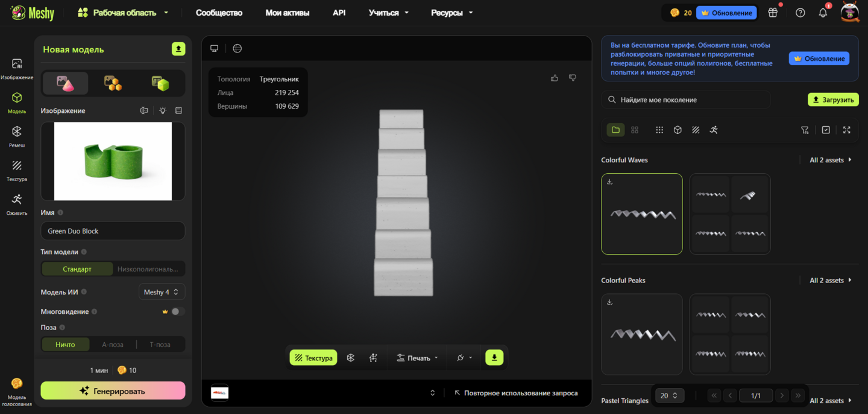Select T-поза pose option
Viewport: 868px width, 414px height.
tap(160, 345)
